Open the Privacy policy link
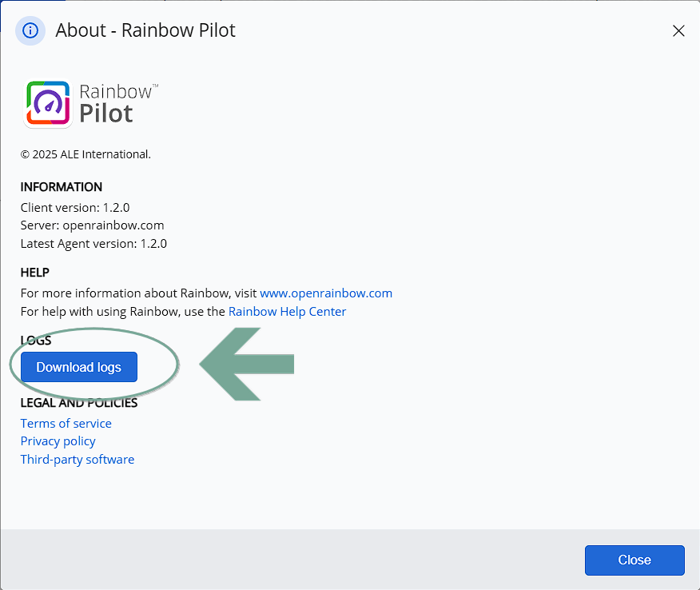Screen dimensions: 700x590 (58, 441)
